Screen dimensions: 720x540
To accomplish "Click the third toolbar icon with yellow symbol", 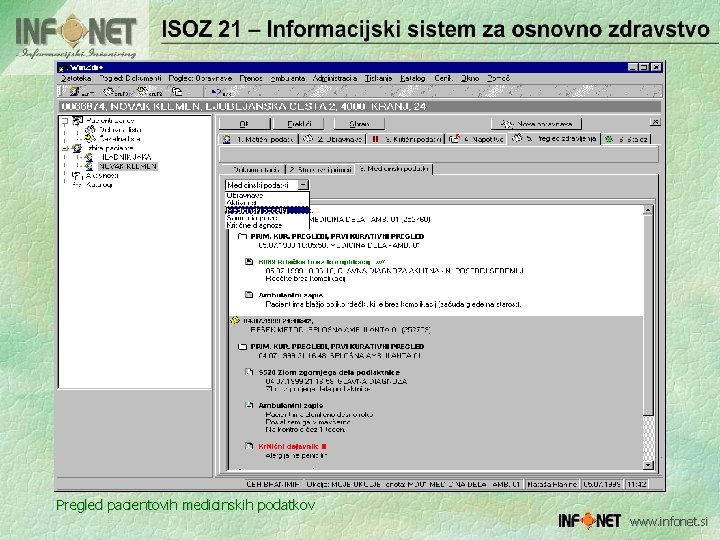I will pos(143,91).
